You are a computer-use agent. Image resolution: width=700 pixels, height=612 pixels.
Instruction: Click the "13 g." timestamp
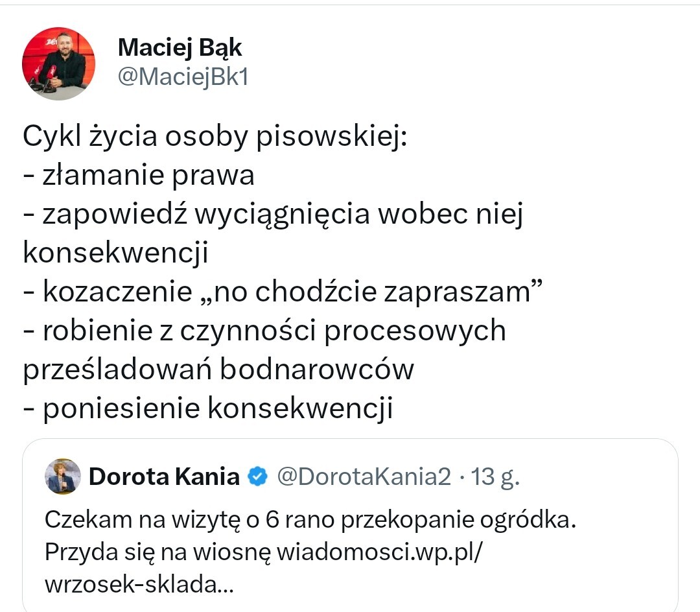496,477
